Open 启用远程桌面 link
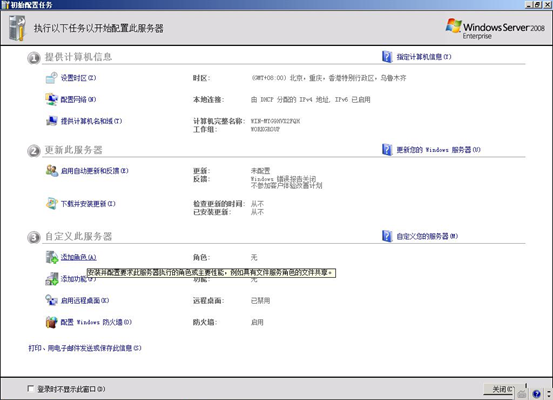The image size is (553, 400). [x=85, y=301]
